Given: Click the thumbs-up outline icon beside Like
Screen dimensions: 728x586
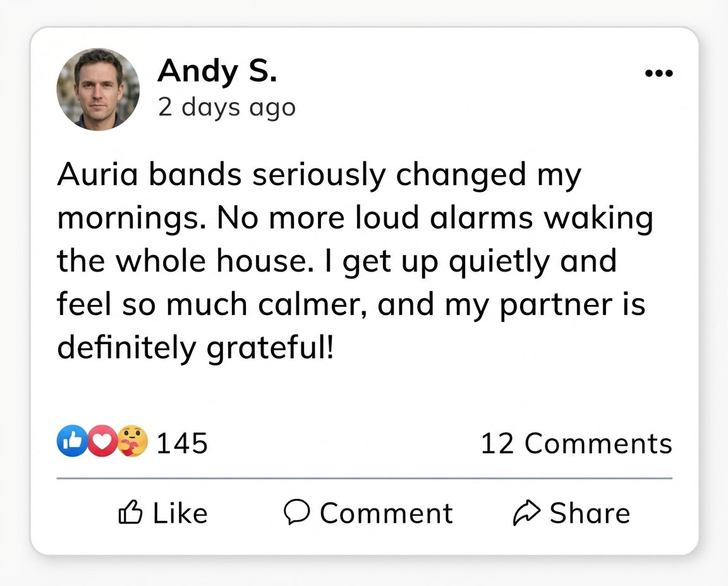Looking at the screenshot, I should pos(131,512).
